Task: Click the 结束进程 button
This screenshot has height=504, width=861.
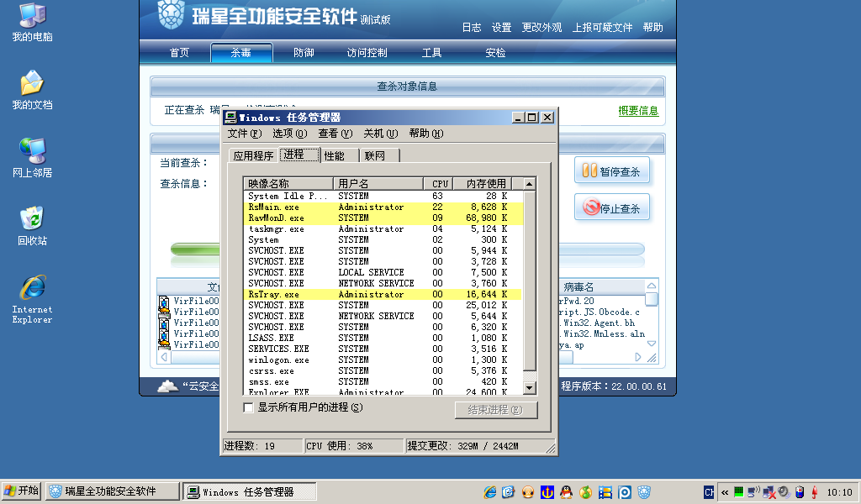Action: pyautogui.click(x=496, y=410)
